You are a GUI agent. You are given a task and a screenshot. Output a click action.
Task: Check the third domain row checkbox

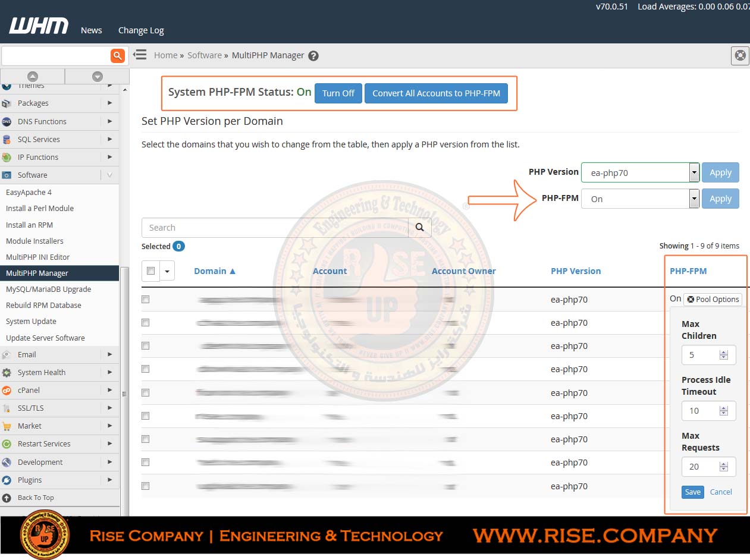coord(145,346)
